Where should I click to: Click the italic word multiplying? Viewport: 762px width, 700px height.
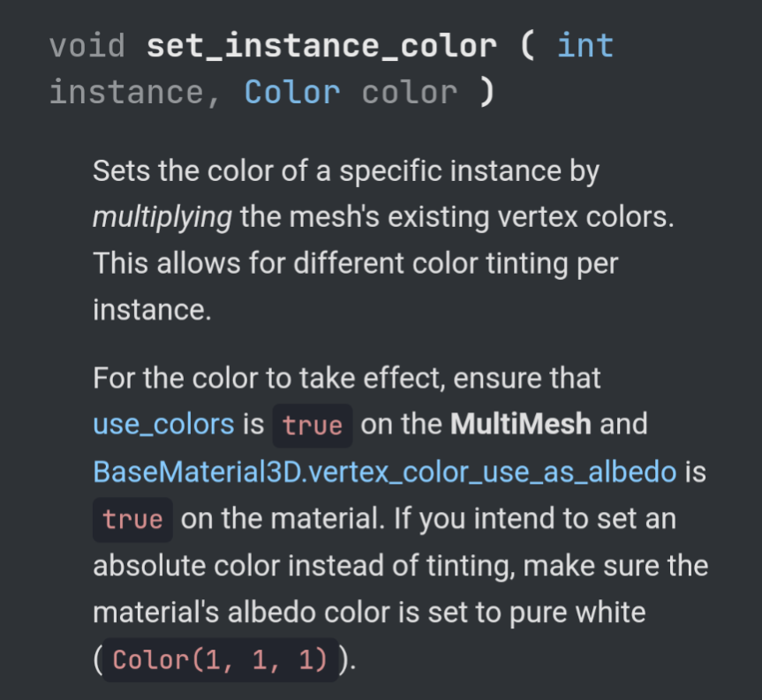click(162, 217)
